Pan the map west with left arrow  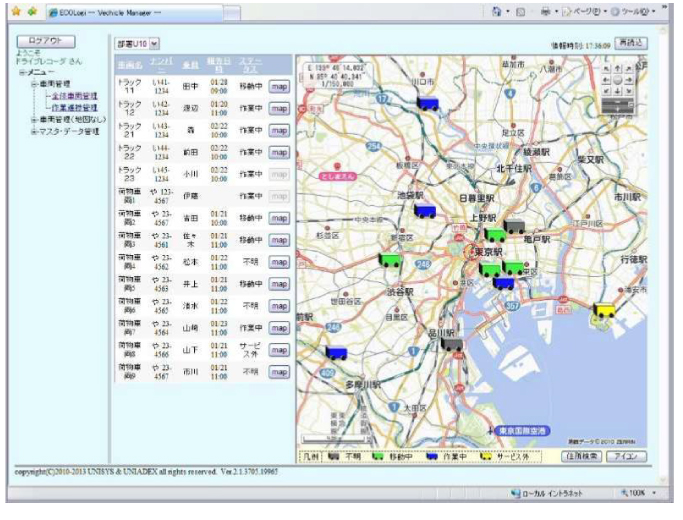(x=606, y=80)
